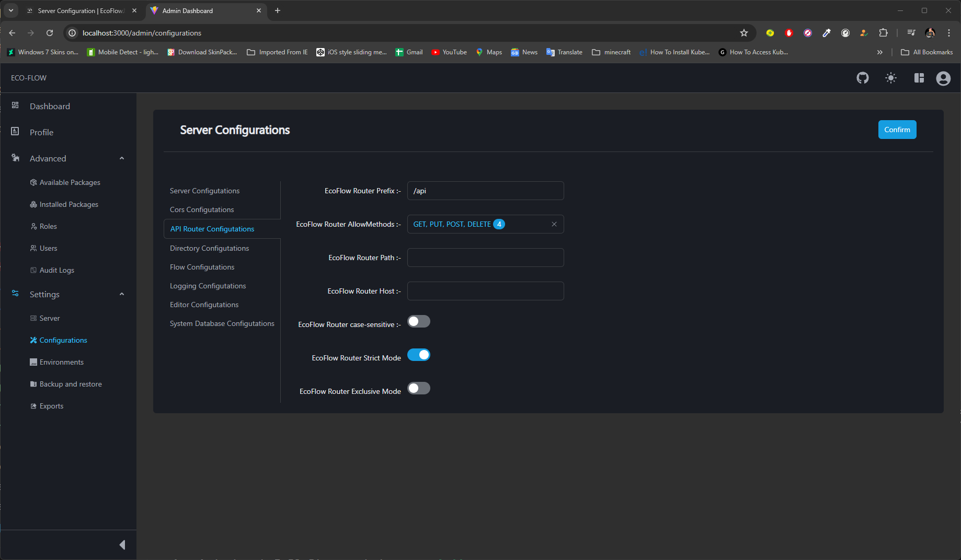Open Installed Packages in sidebar
The width and height of the screenshot is (961, 560).
68,204
